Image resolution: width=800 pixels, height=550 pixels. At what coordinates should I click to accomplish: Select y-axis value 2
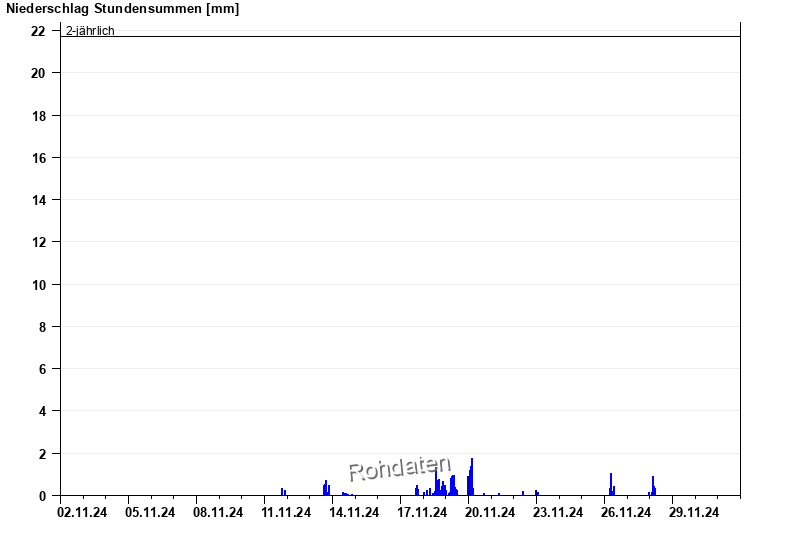click(x=42, y=454)
